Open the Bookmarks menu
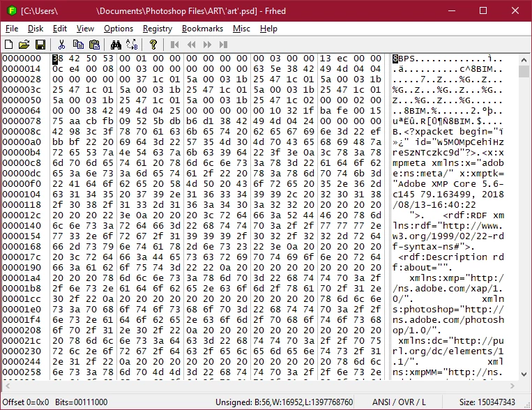 point(203,29)
